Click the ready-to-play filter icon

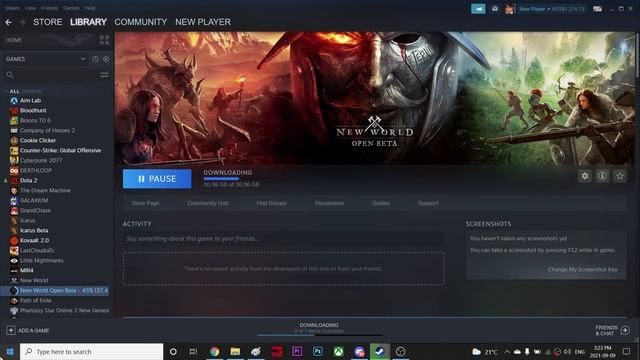pyautogui.click(x=106, y=59)
